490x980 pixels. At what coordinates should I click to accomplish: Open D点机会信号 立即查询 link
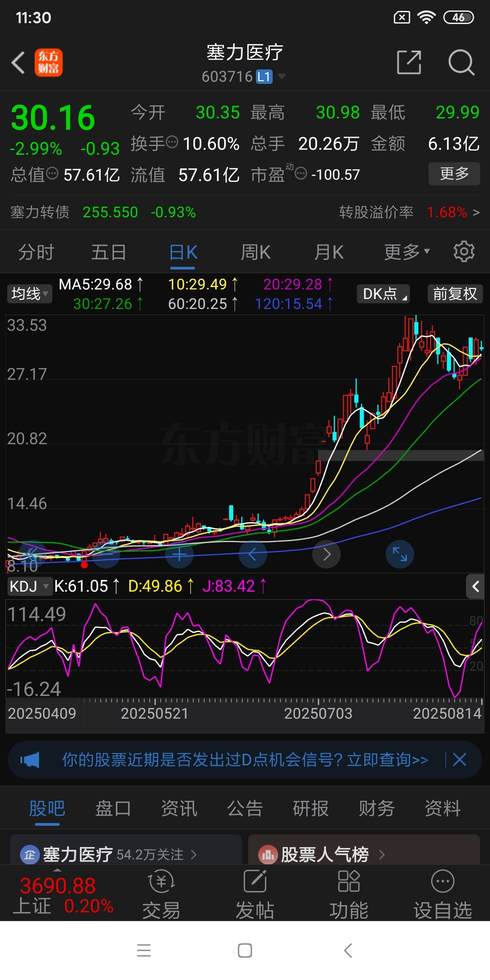coord(245,760)
